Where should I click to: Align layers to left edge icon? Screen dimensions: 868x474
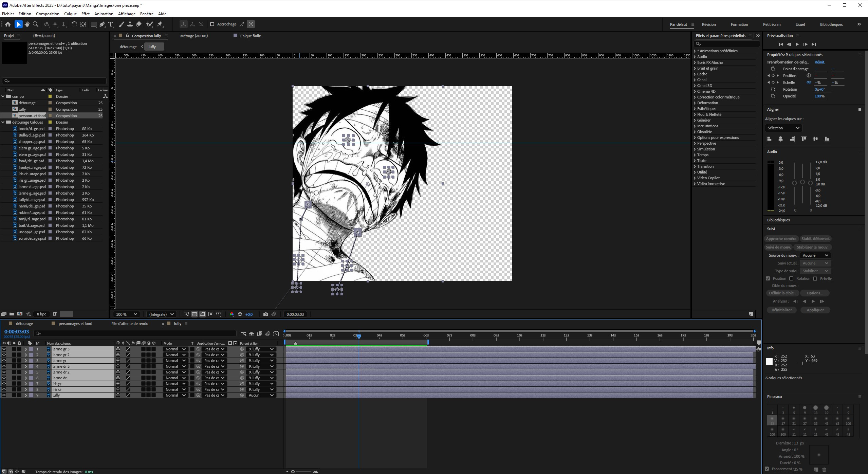769,139
